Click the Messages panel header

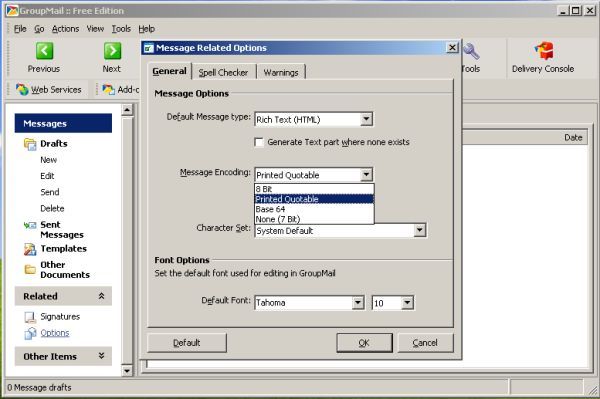[x=63, y=123]
